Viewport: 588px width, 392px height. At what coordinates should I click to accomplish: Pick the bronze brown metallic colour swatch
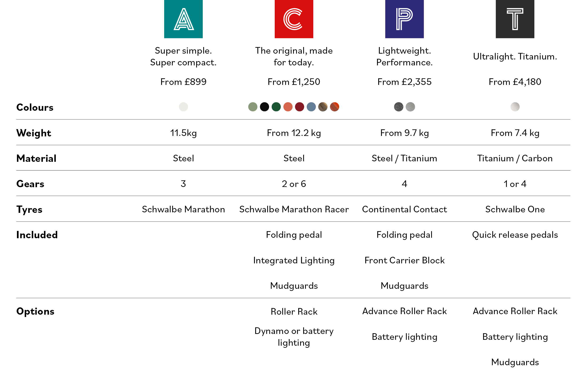[x=323, y=107]
